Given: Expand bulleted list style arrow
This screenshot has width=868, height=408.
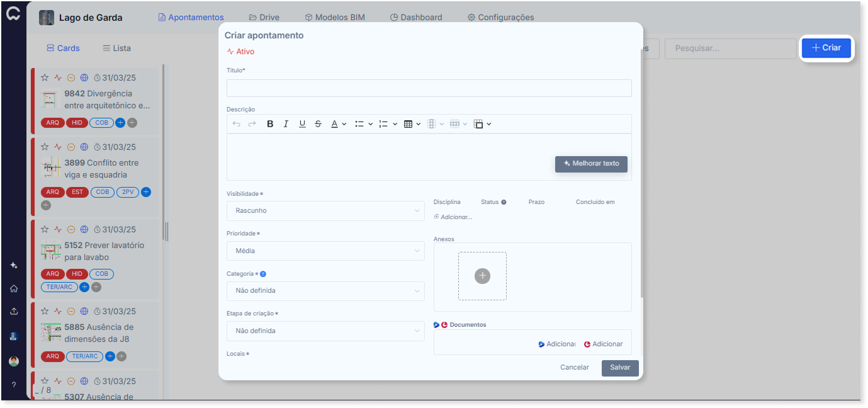Looking at the screenshot, I should coord(370,124).
